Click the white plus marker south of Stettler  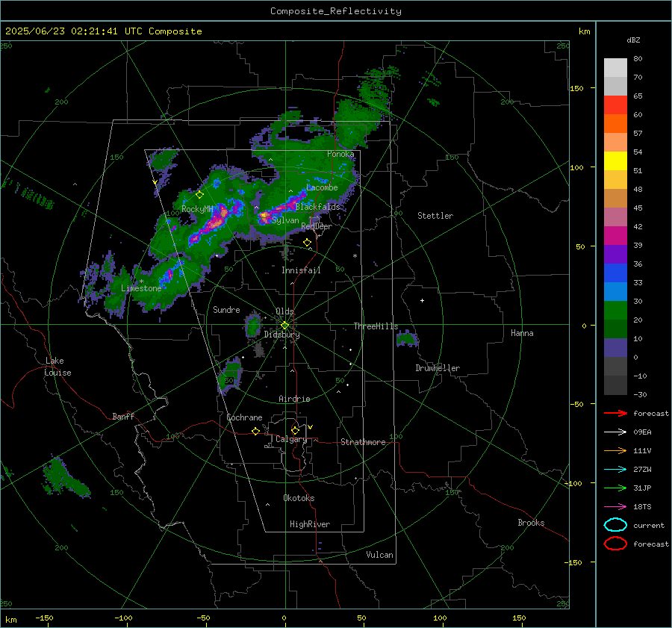[422, 300]
